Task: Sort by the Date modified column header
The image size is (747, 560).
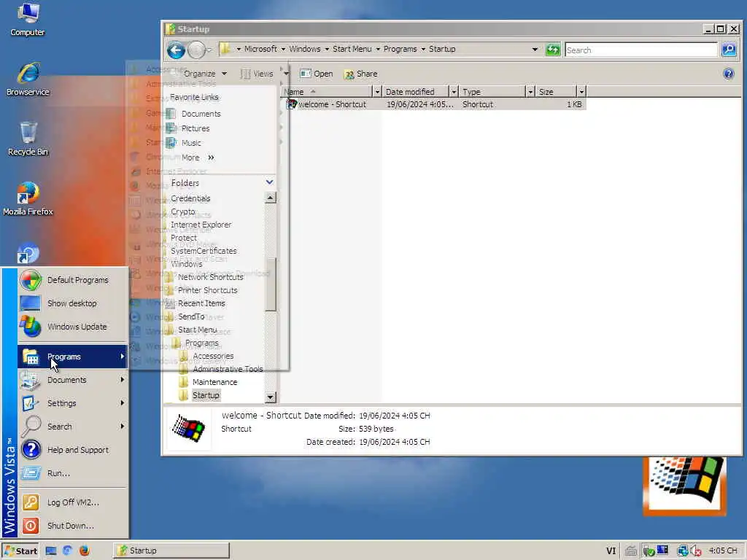Action: (x=415, y=91)
